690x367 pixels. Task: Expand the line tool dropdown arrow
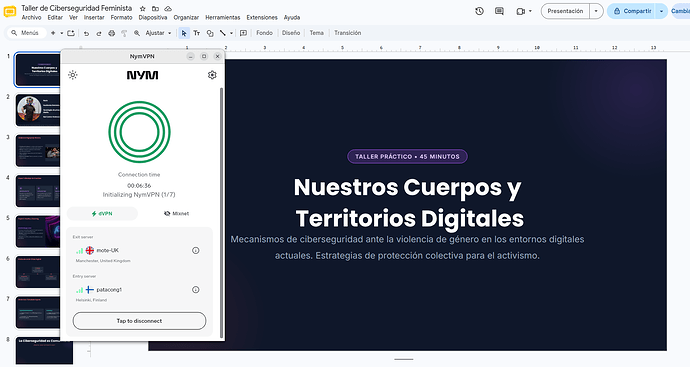[231, 33]
